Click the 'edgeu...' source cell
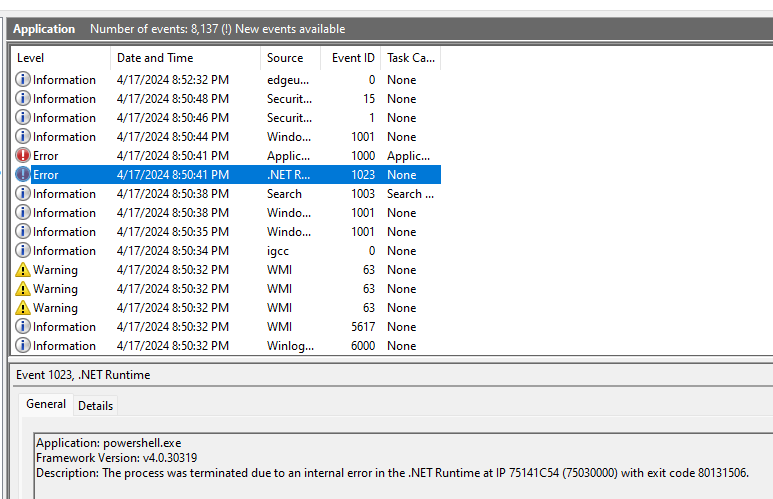Screen dimensions: 773x499 click(x=288, y=80)
